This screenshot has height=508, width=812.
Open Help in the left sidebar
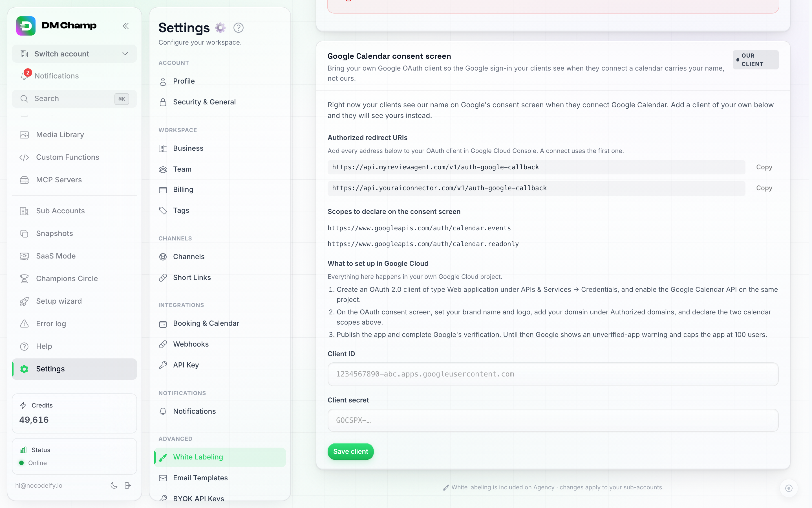tap(74, 346)
